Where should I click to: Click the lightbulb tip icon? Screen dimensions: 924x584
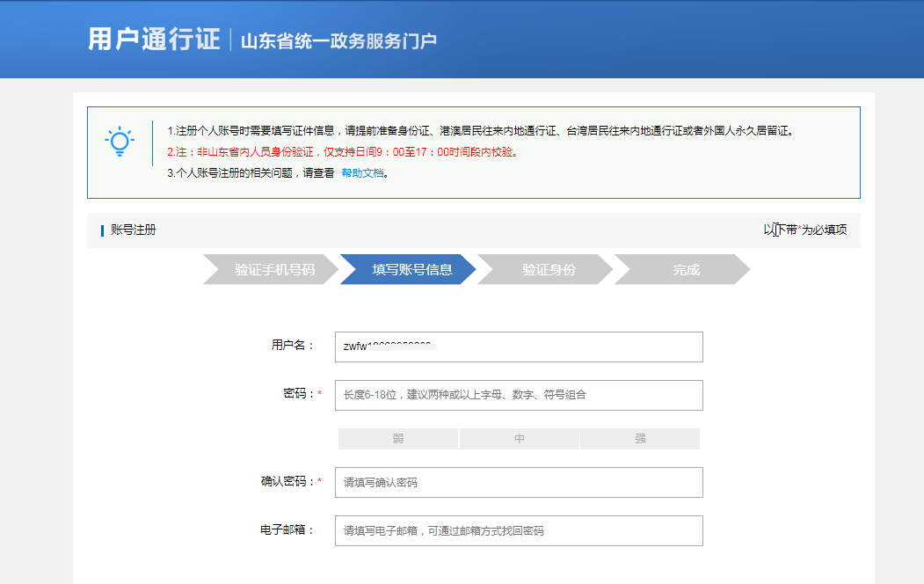(120, 141)
